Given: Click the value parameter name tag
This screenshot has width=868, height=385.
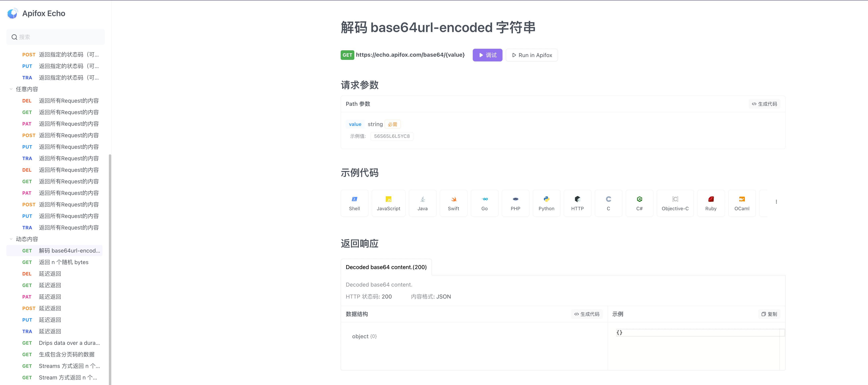Looking at the screenshot, I should tap(355, 124).
